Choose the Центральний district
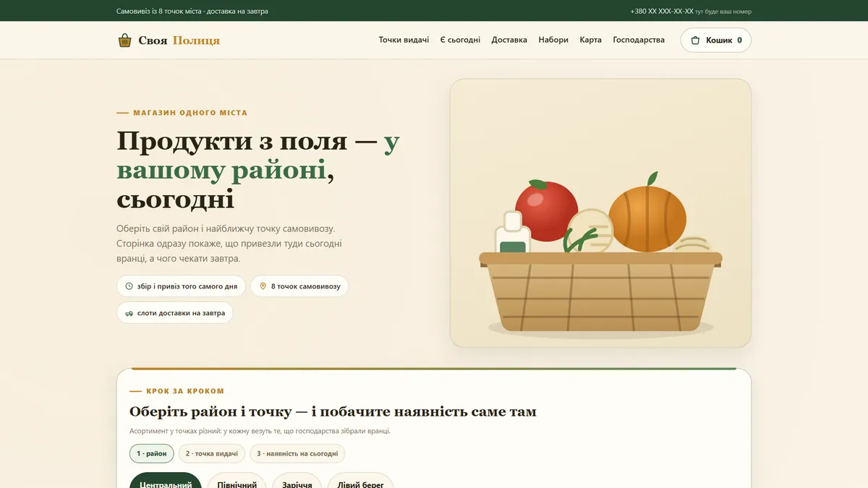Image resolution: width=868 pixels, height=488 pixels. click(x=165, y=481)
